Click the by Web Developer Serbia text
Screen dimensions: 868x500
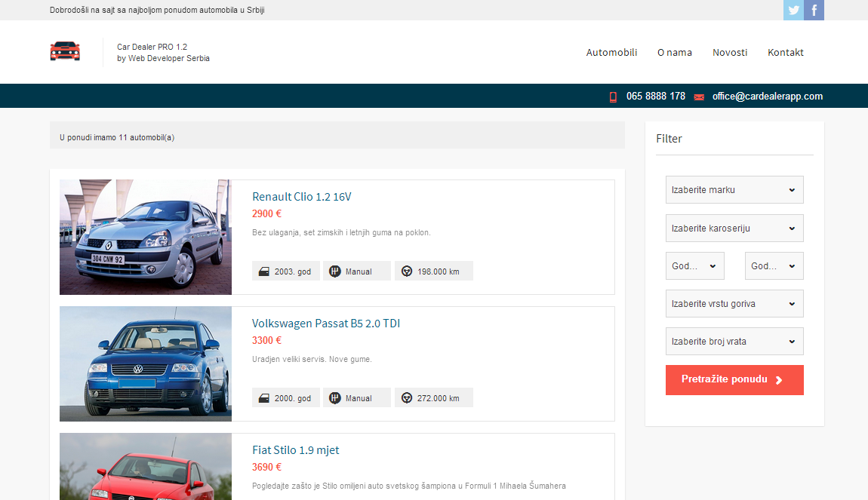pyautogui.click(x=163, y=59)
